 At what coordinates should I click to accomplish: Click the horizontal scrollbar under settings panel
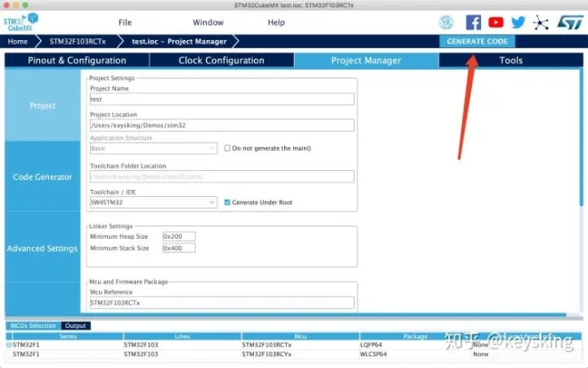coord(285,315)
